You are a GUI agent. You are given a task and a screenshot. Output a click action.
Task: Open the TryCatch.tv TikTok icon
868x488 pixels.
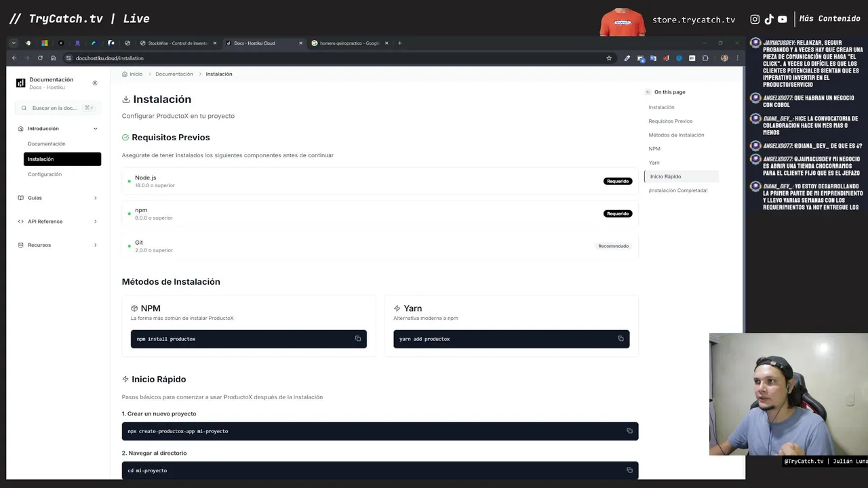tap(769, 20)
